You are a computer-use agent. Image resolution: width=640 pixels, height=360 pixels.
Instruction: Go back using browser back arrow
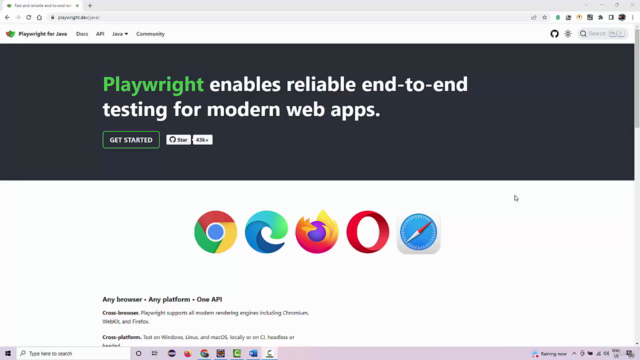coord(7,18)
